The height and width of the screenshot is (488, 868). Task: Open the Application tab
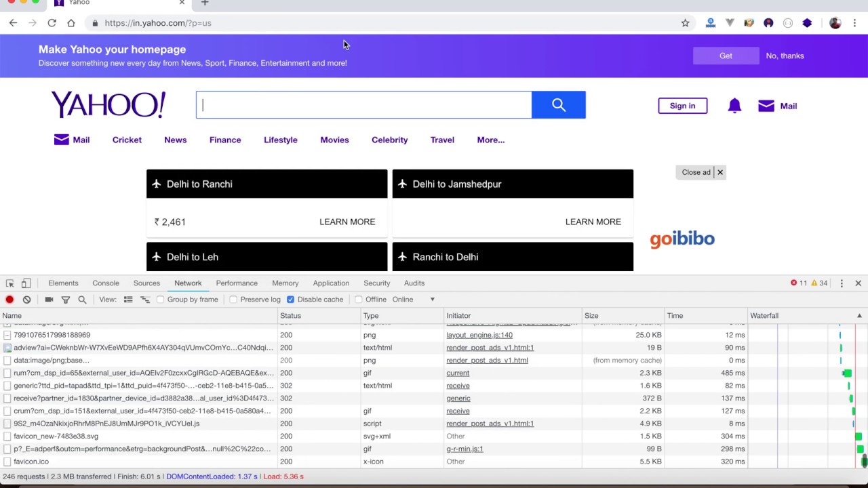coord(331,283)
